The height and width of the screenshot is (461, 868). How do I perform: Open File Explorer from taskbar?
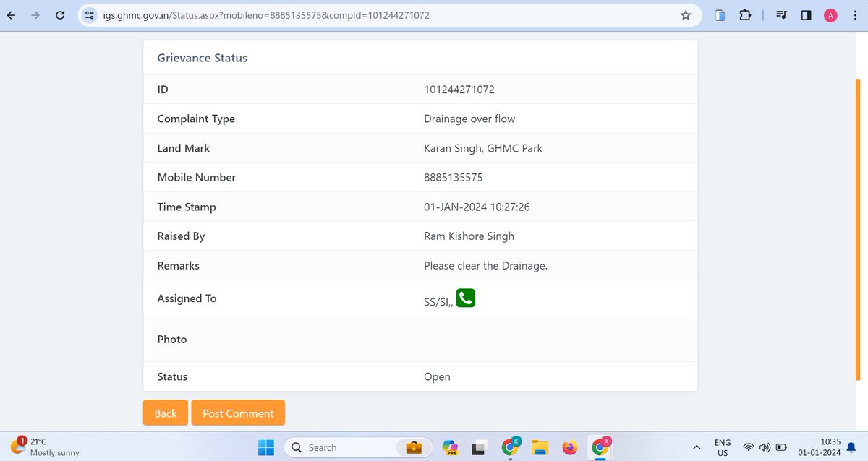point(540,448)
